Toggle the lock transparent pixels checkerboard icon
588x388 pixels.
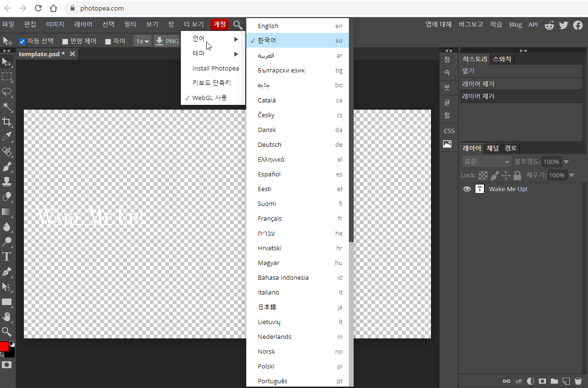483,175
